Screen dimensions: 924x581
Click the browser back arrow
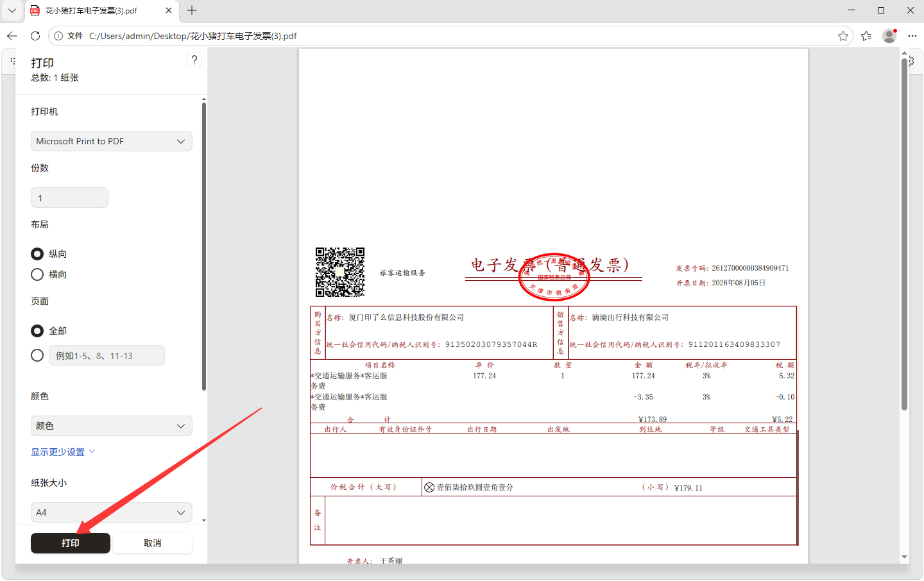pos(12,36)
